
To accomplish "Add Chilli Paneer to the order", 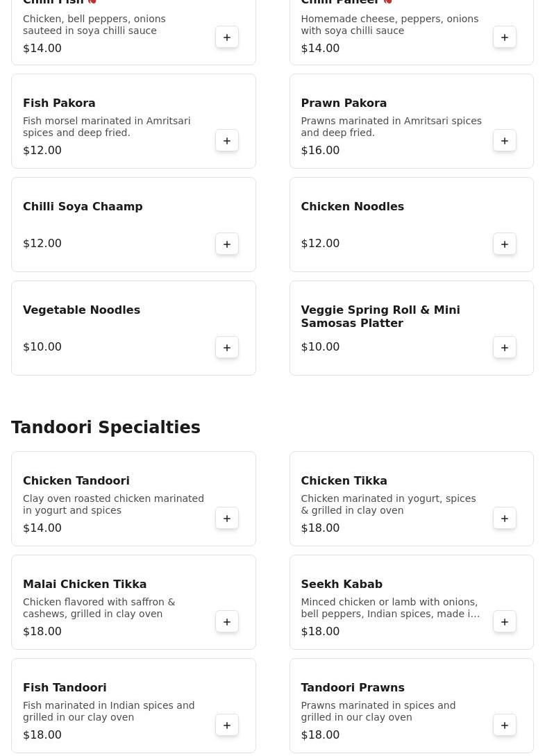I will pos(505,37).
